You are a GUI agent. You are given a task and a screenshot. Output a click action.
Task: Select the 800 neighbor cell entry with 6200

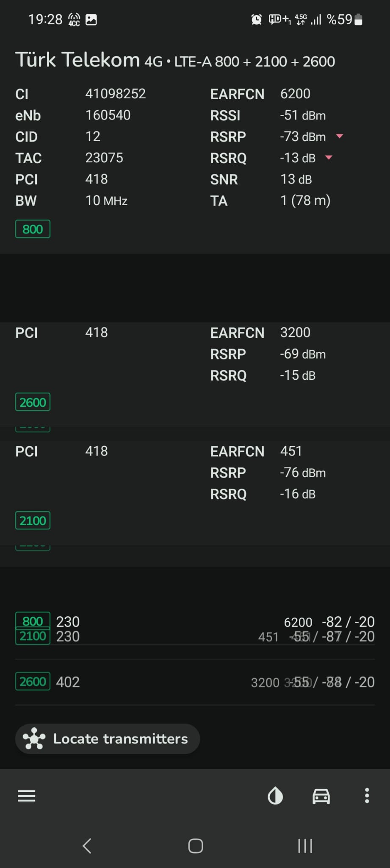[x=195, y=622]
